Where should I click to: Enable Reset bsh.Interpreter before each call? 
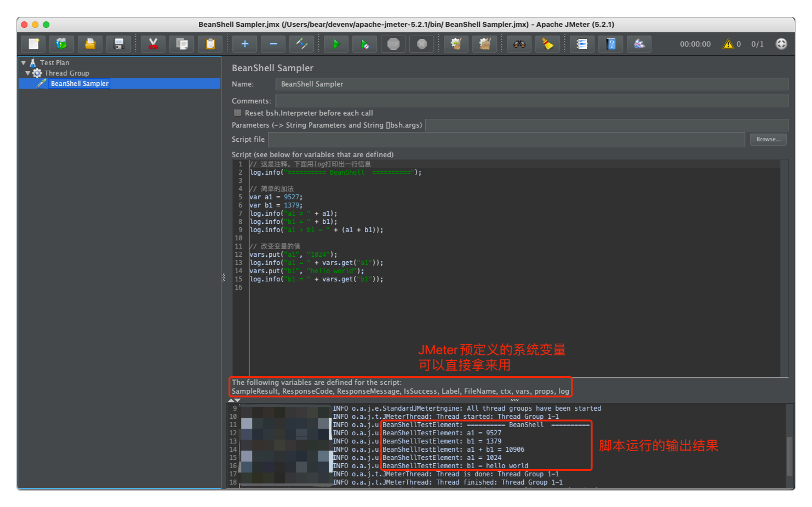[238, 113]
